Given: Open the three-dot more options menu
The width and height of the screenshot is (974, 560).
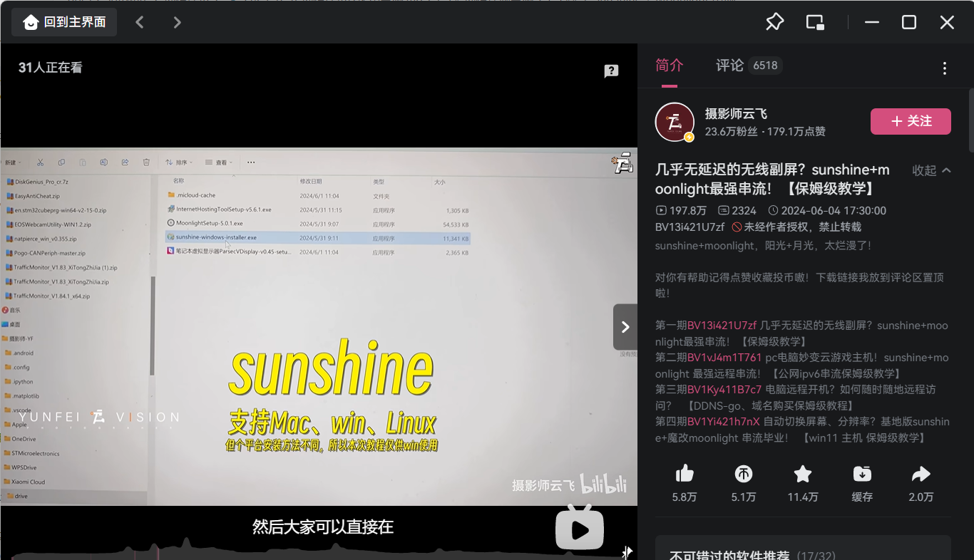Looking at the screenshot, I should [x=944, y=68].
